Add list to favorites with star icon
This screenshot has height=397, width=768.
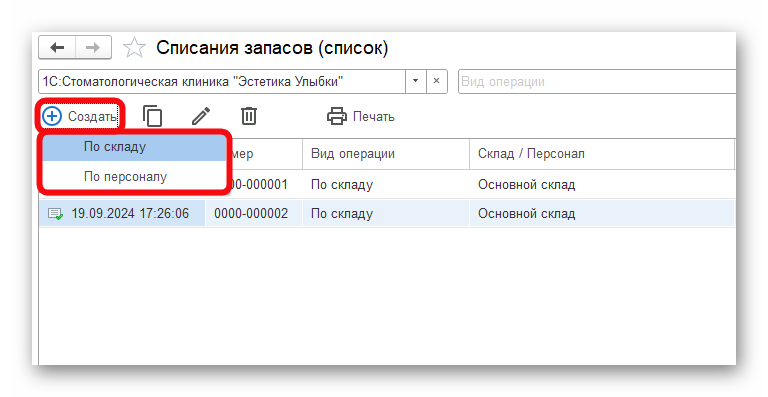tap(134, 48)
